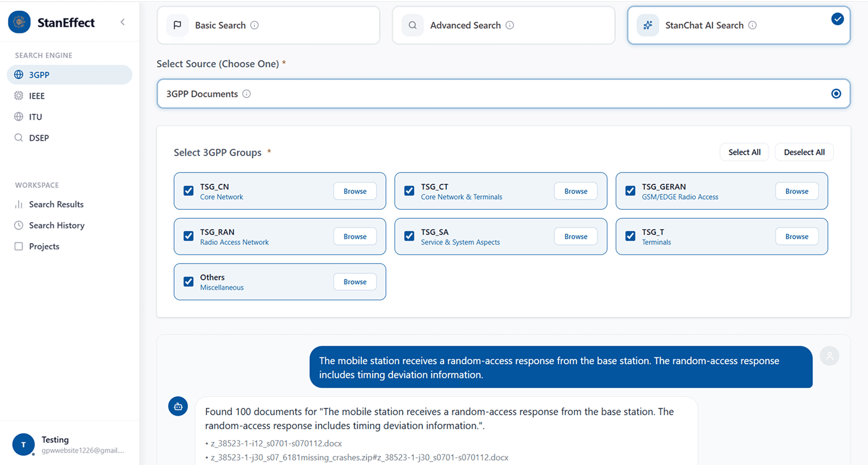The image size is (868, 465).
Task: Browse the TSG_GERAN group
Action: pyautogui.click(x=797, y=191)
